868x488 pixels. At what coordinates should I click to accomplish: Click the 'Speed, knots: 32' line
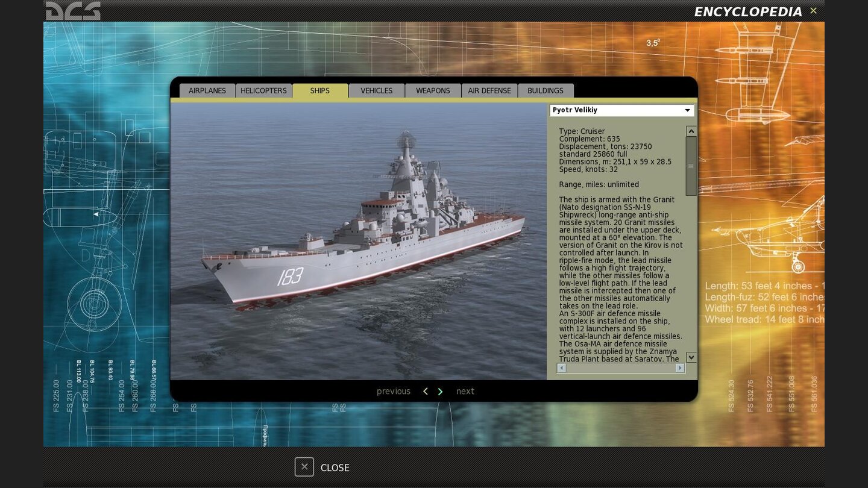coord(588,169)
